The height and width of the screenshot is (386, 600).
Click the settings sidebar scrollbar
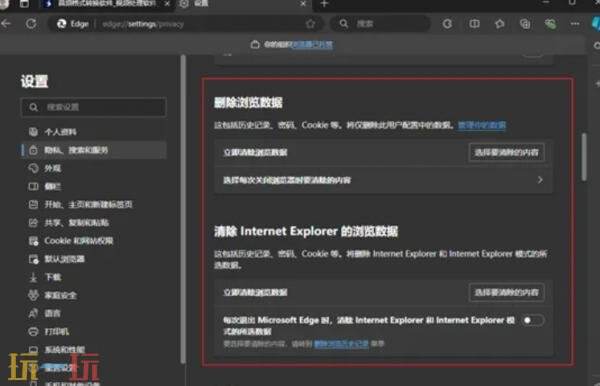[x=183, y=209]
